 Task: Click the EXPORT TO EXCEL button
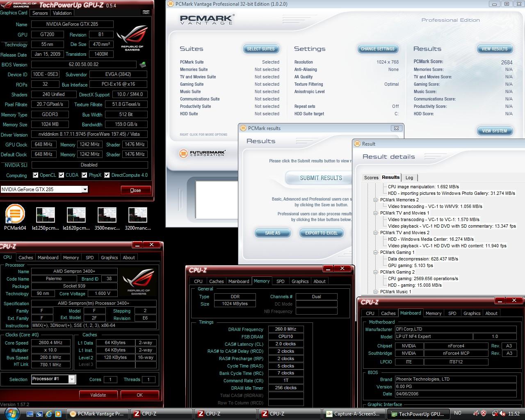(322, 233)
